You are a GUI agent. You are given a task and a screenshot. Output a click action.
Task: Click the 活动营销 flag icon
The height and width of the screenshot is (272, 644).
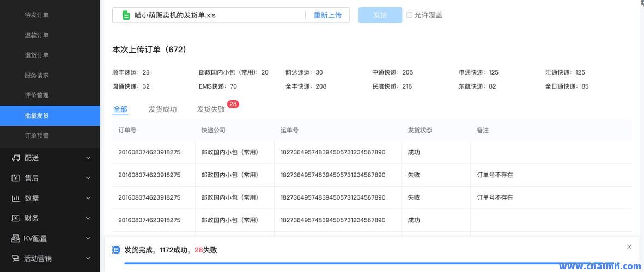coord(16,258)
